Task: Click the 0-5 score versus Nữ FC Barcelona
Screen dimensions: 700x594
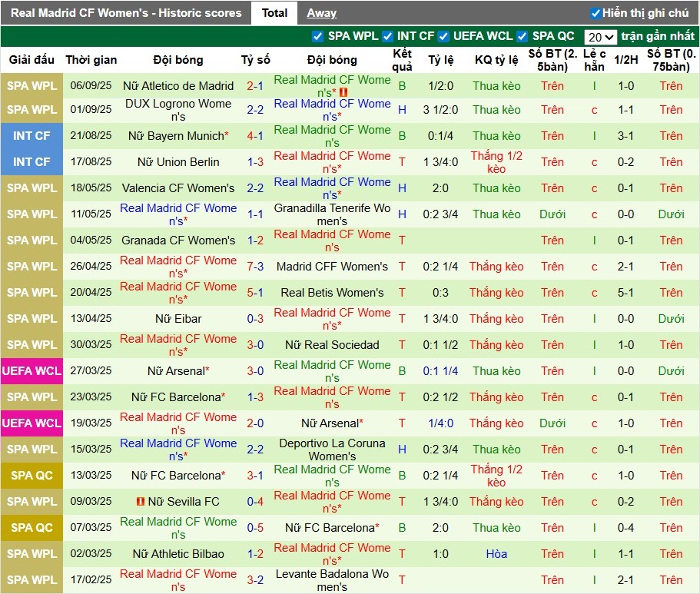Action: (255, 528)
